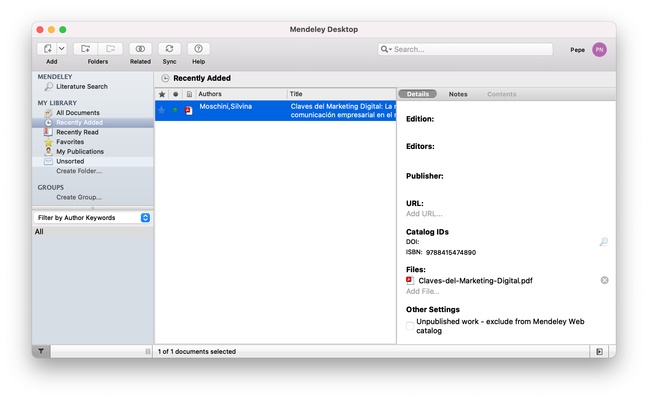Sort by the read status dot column header

tap(176, 94)
